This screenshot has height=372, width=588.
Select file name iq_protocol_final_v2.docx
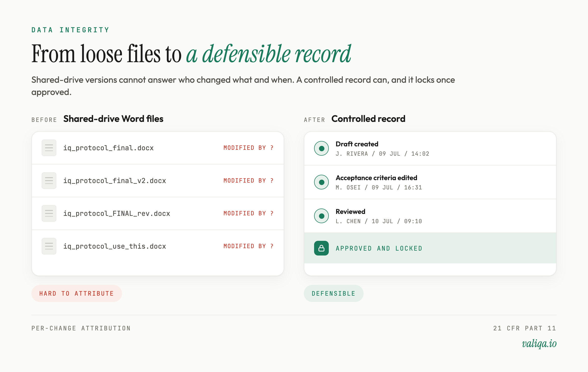point(115,181)
